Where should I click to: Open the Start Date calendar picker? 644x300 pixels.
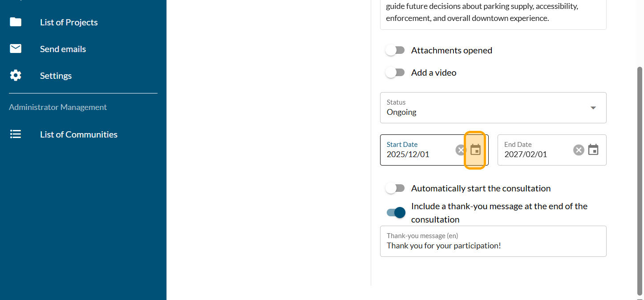pyautogui.click(x=476, y=150)
